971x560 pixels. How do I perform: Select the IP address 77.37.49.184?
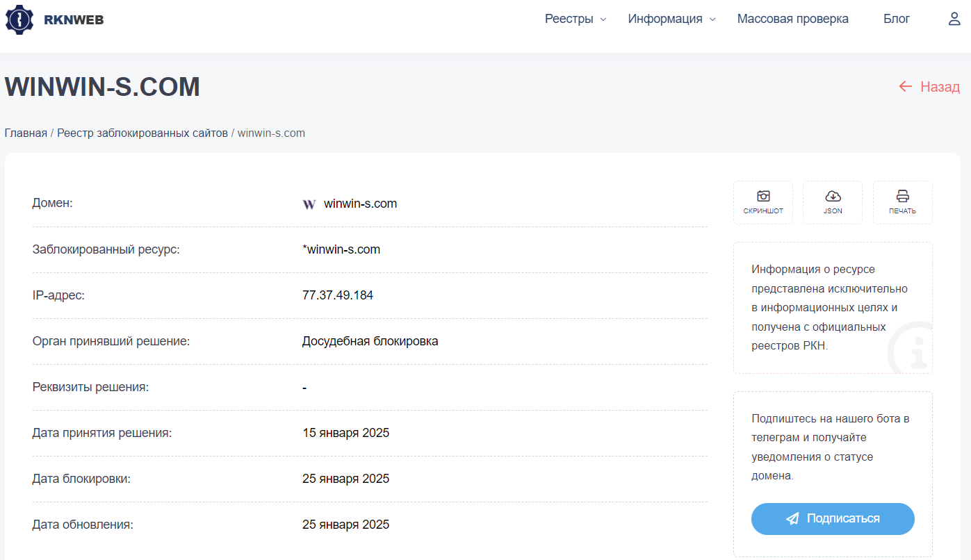point(338,295)
